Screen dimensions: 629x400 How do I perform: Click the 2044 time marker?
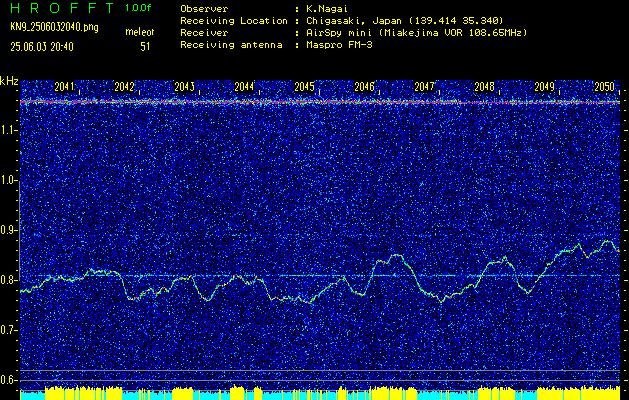[244, 87]
